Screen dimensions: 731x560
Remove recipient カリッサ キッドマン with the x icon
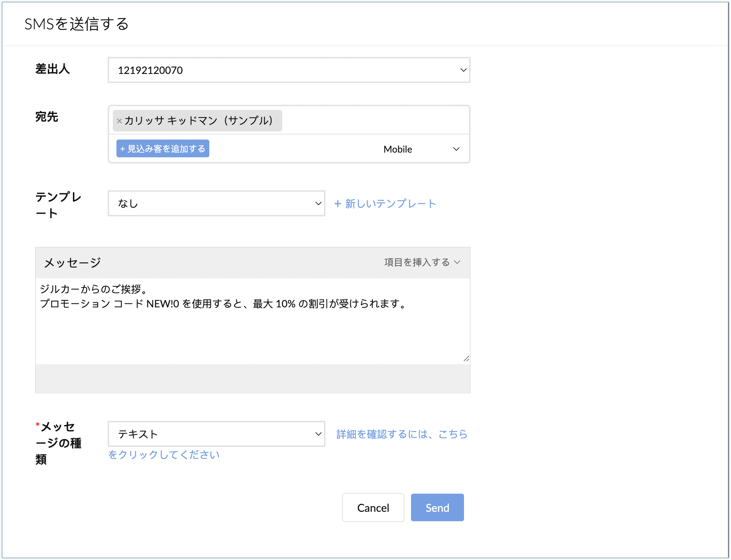click(x=119, y=121)
